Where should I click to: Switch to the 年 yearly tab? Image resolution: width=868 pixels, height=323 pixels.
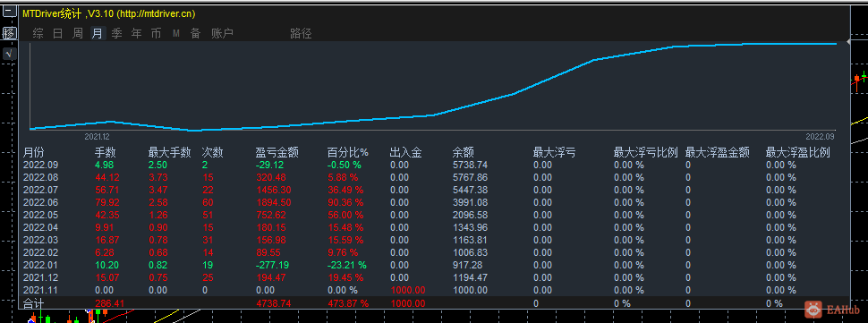point(137,34)
